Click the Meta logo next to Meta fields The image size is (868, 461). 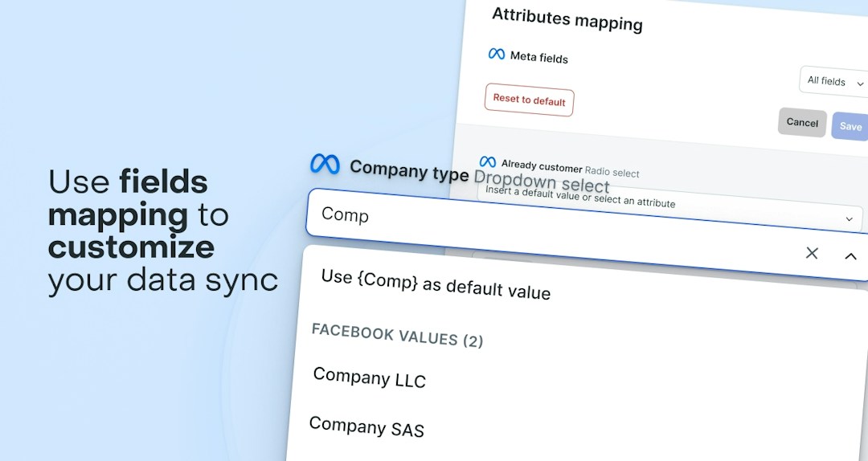click(497, 54)
